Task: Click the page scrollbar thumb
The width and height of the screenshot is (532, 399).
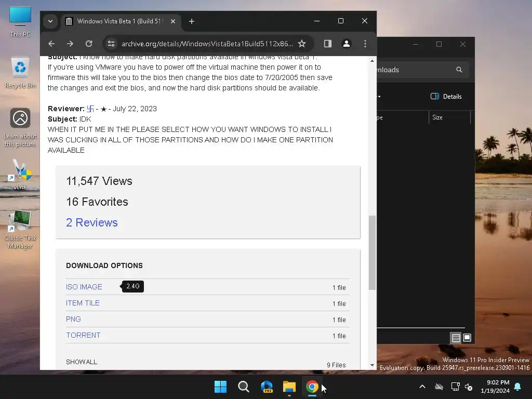Action: 372,253
